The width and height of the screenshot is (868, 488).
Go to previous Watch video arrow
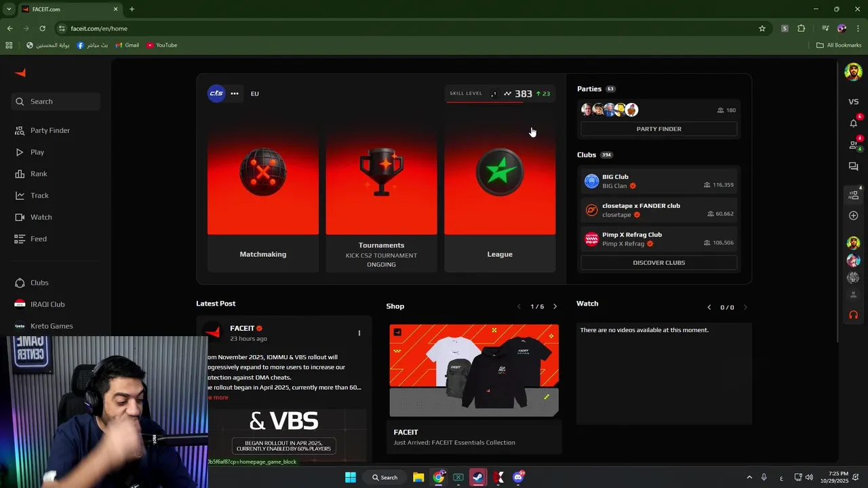(709, 307)
